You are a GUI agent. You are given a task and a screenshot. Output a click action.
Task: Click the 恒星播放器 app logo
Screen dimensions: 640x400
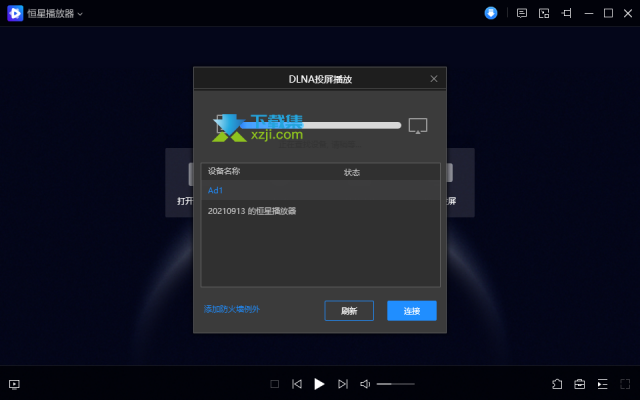point(15,13)
